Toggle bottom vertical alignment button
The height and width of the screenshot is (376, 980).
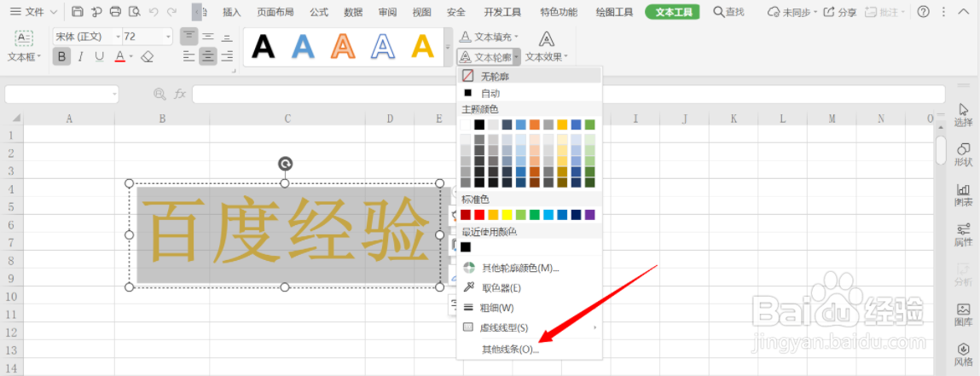(x=227, y=36)
